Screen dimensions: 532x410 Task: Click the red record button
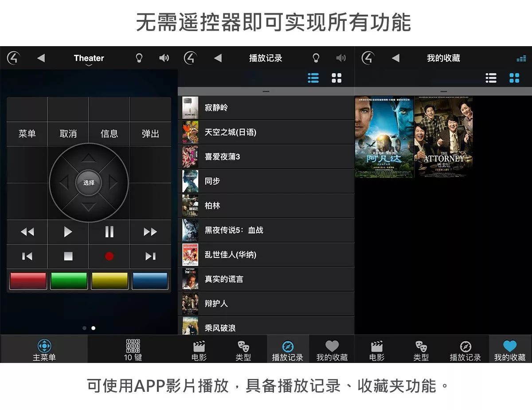[109, 256]
